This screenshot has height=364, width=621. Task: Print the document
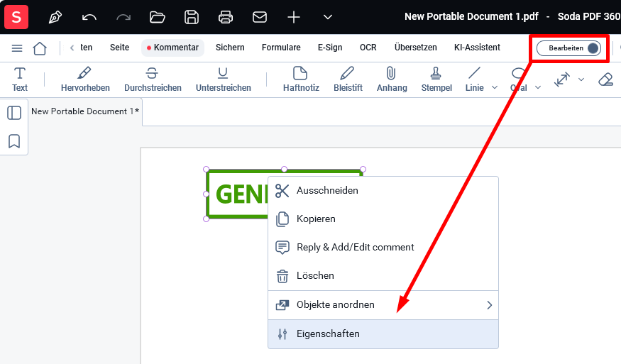(226, 18)
